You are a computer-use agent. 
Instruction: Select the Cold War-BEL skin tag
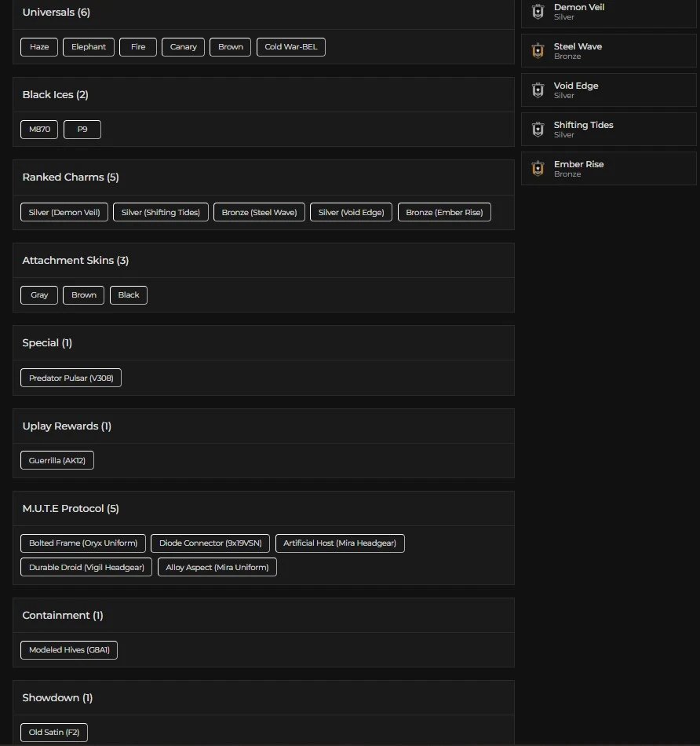291,47
